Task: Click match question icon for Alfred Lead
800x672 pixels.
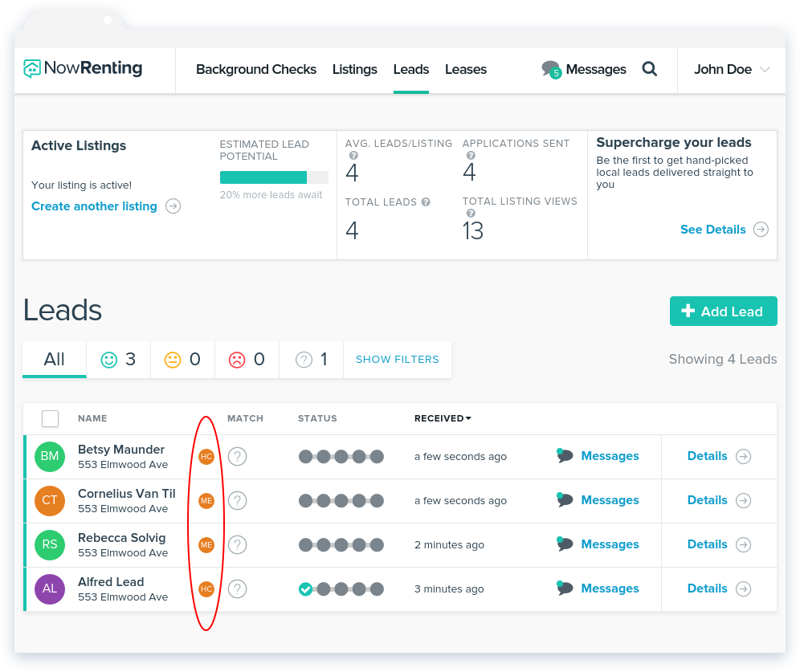Action: [237, 589]
